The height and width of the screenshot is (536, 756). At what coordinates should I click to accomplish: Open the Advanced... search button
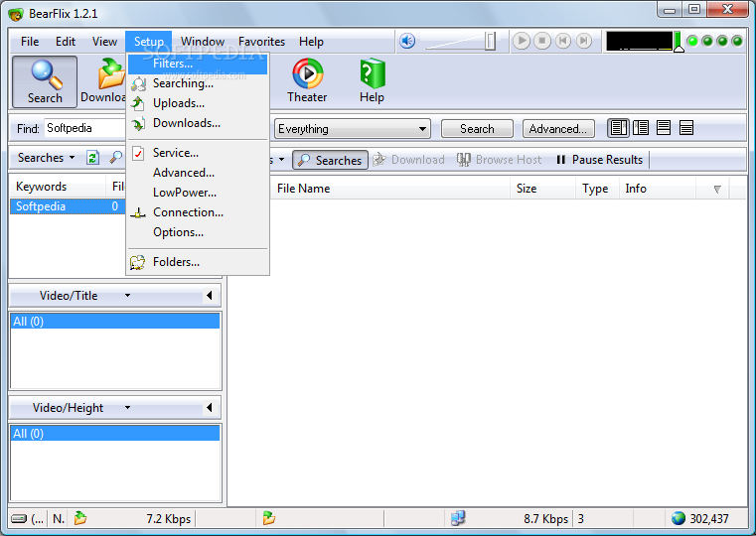pos(558,129)
